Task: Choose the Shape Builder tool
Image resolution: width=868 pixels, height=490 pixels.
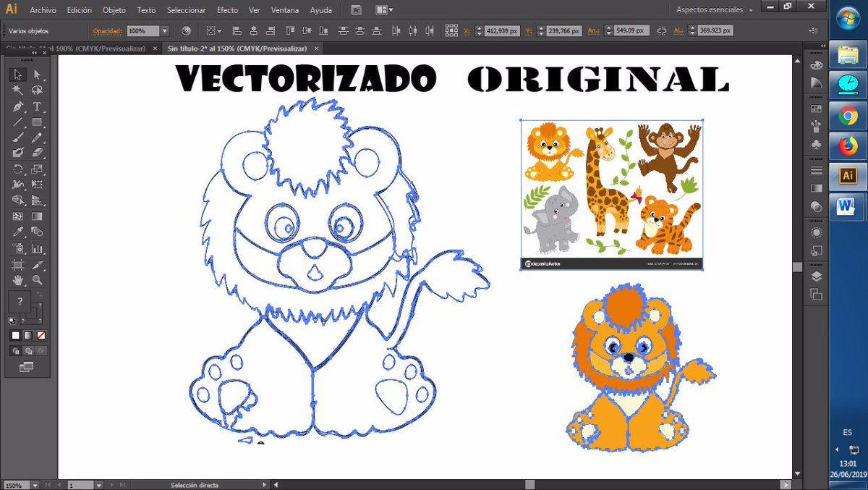Action: click(18, 200)
